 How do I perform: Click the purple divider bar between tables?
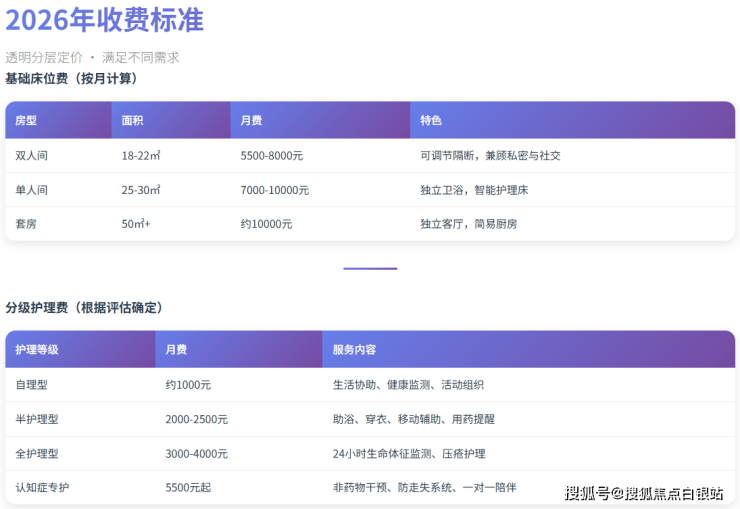click(370, 268)
